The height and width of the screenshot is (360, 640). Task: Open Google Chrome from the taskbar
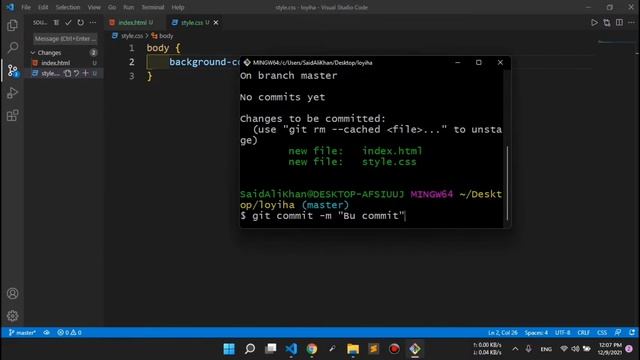tap(312, 349)
